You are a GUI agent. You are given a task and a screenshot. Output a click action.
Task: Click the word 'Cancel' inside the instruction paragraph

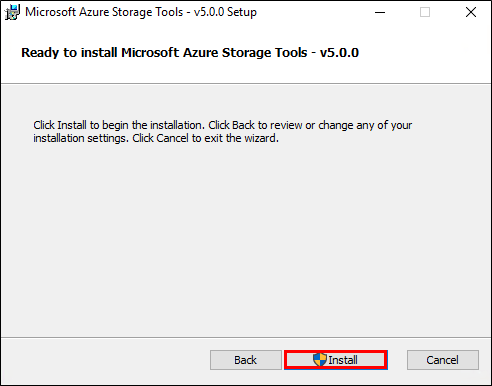(x=172, y=138)
